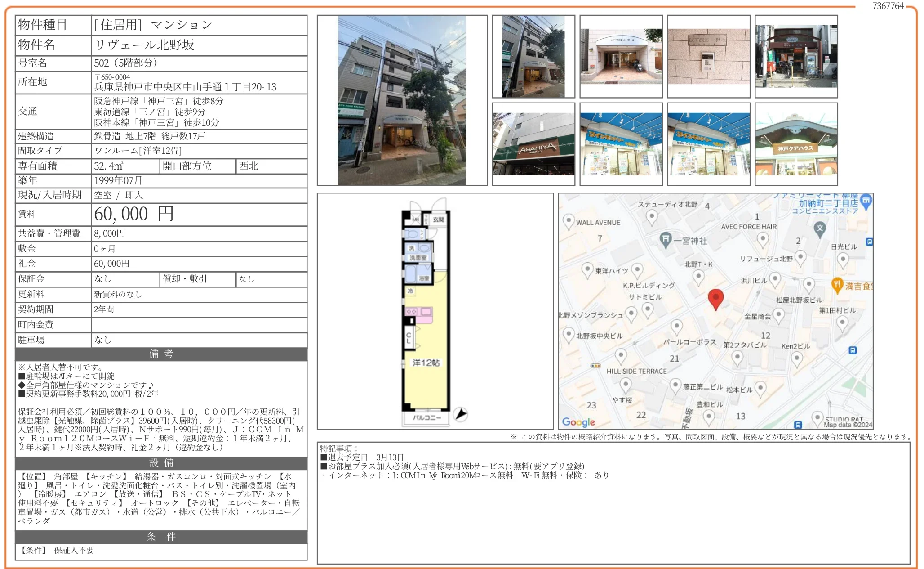924x569 pixels.
Task: Click the 一宮神社 shrine map icon
Action: pyautogui.click(x=666, y=239)
